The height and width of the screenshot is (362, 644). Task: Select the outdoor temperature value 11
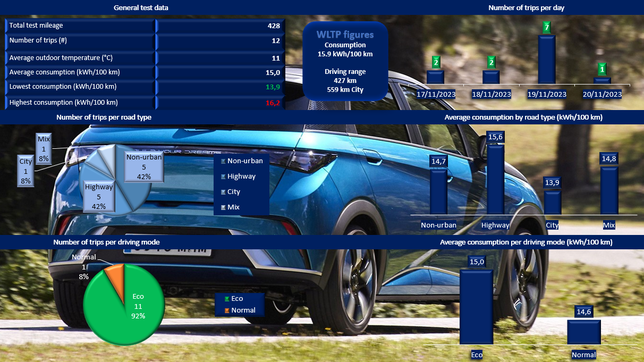point(276,58)
